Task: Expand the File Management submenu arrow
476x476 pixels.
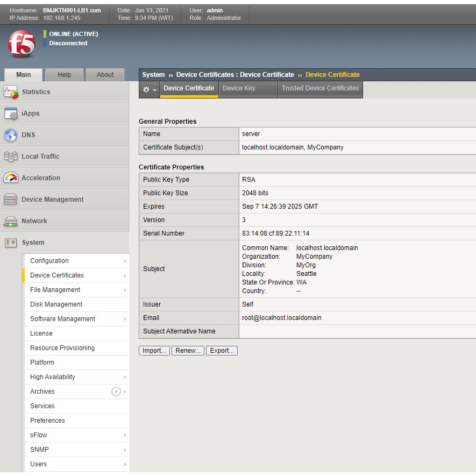Action: click(125, 290)
